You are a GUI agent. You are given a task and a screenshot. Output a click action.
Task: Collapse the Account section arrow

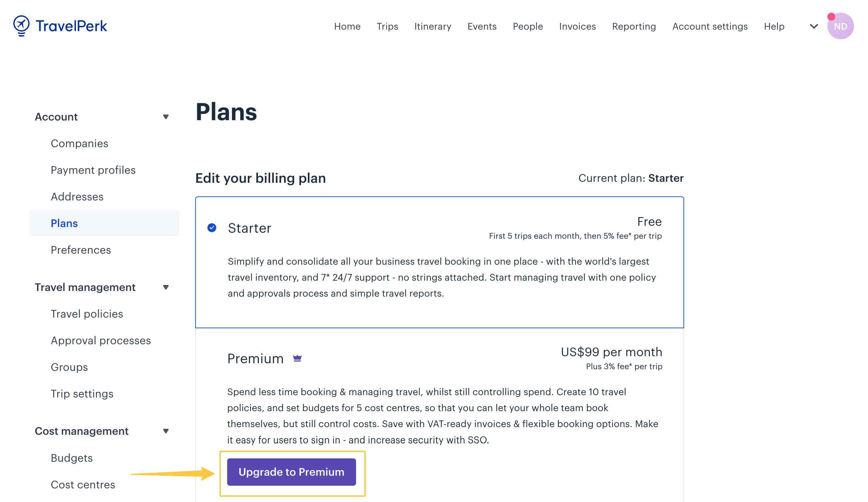coord(166,117)
